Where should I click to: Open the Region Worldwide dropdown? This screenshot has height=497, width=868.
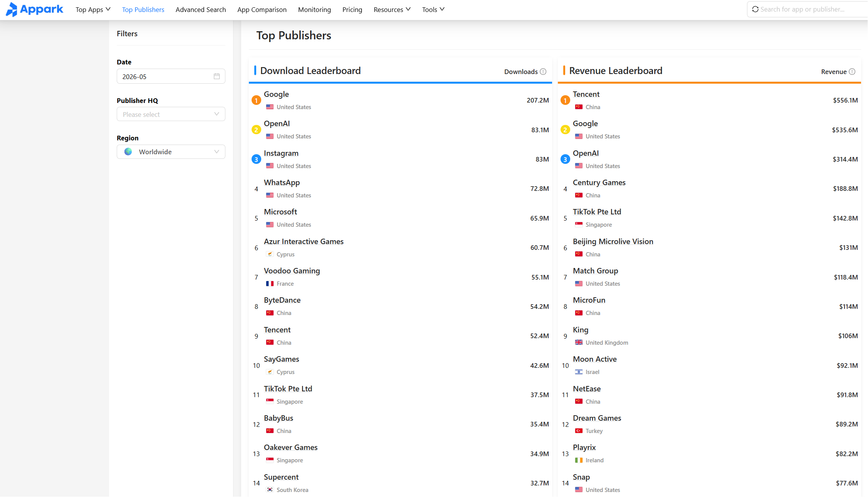click(171, 152)
